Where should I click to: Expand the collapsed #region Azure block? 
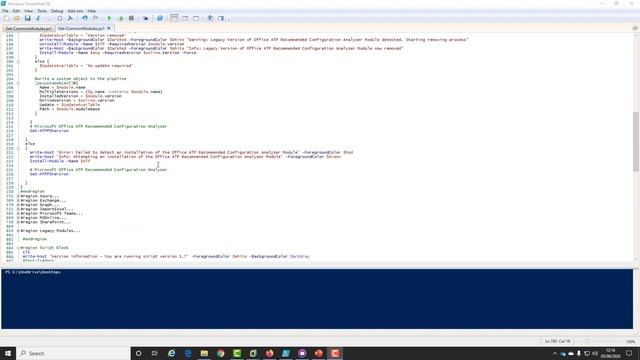(18, 196)
